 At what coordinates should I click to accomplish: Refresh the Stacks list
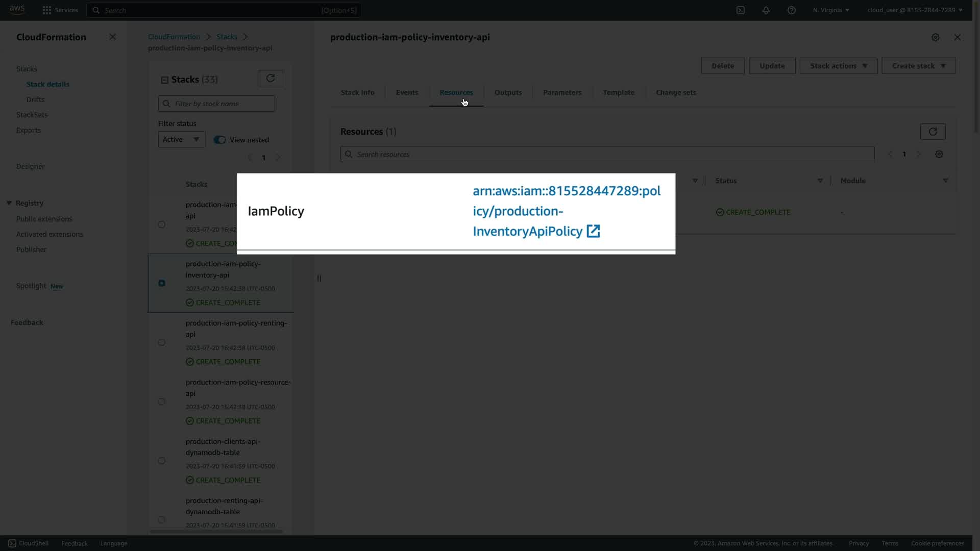pyautogui.click(x=270, y=78)
